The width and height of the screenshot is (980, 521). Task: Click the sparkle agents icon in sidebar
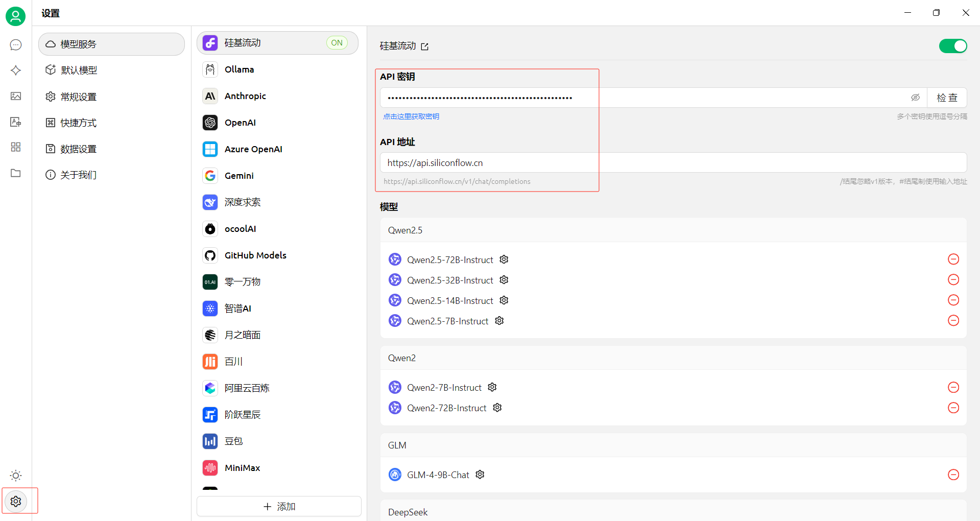point(16,70)
